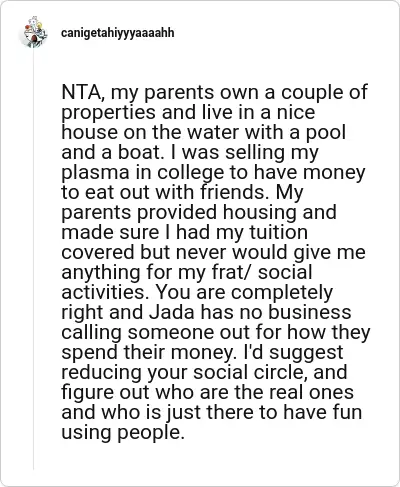The image size is (400, 487).
Task: Click the line "parents provided housing and"
Action: coord(199,213)
